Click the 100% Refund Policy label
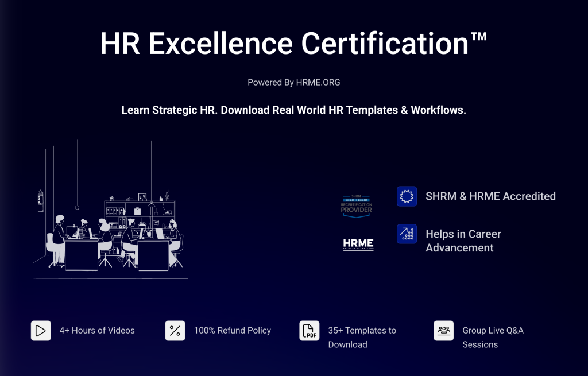Screen dimensions: 588x376 (x=232, y=331)
